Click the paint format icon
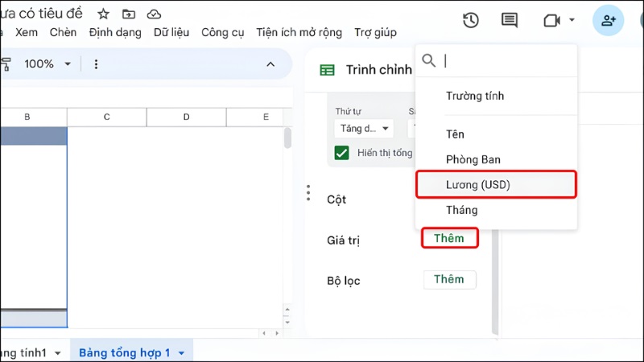Viewport: 644px width, 362px height. point(6,64)
